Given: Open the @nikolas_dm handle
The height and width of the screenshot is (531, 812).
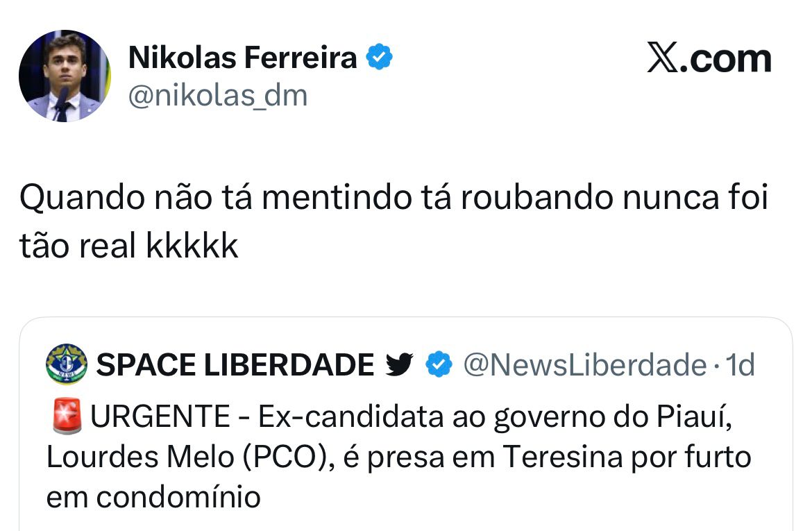Looking at the screenshot, I should click(217, 95).
